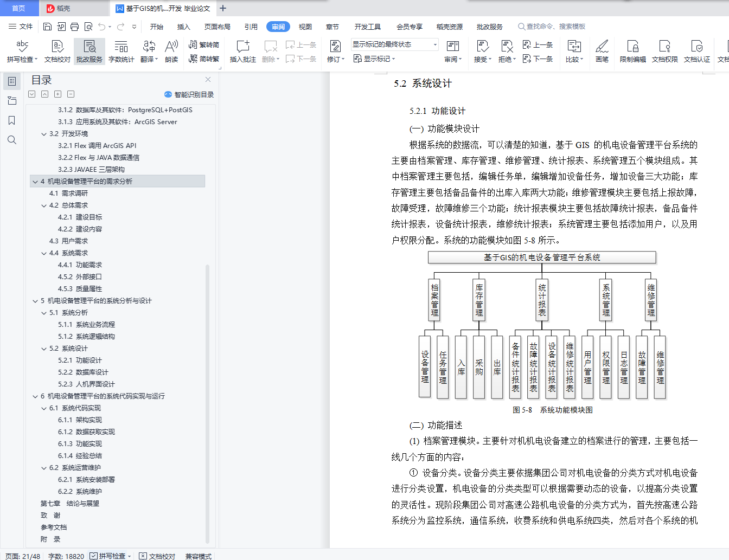
Task: Go to '参考文档' heading in the outline
Action: (54, 527)
